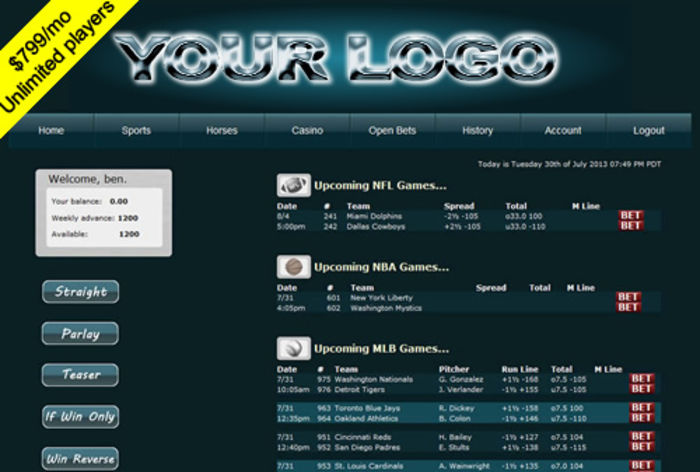Click the baseball icon beside Upcoming MLB Games
Viewport: 700px width, 472px height.
coord(292,348)
